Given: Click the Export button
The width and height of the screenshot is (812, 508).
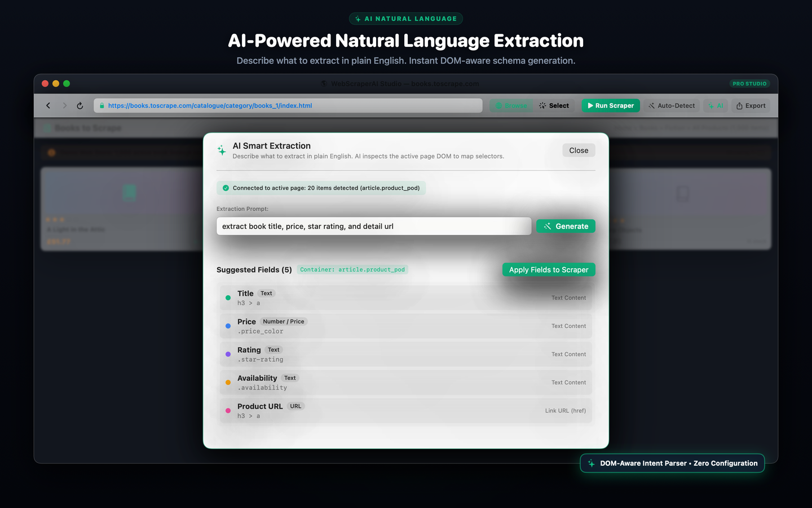Looking at the screenshot, I should coord(751,106).
